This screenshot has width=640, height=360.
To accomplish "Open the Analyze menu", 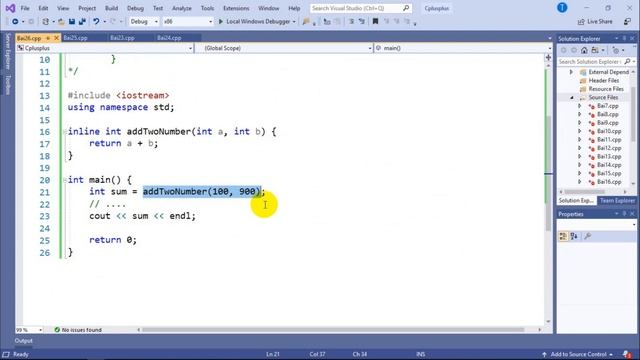I will 182,8.
